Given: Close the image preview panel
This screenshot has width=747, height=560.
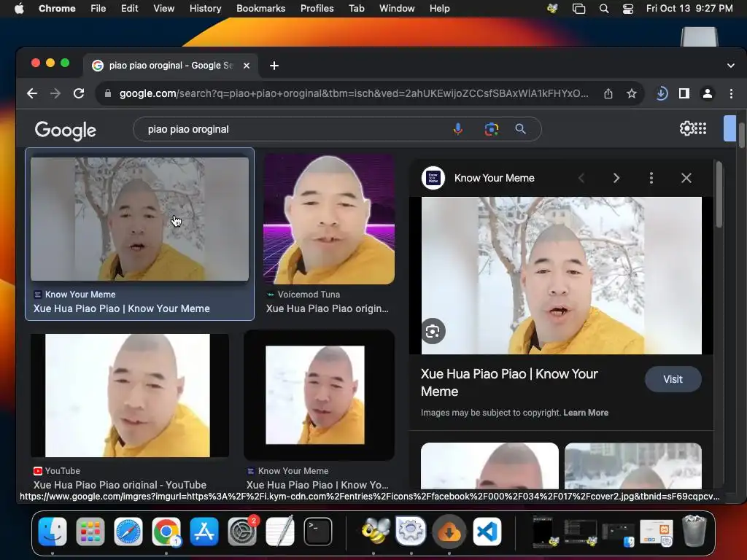Looking at the screenshot, I should [686, 178].
